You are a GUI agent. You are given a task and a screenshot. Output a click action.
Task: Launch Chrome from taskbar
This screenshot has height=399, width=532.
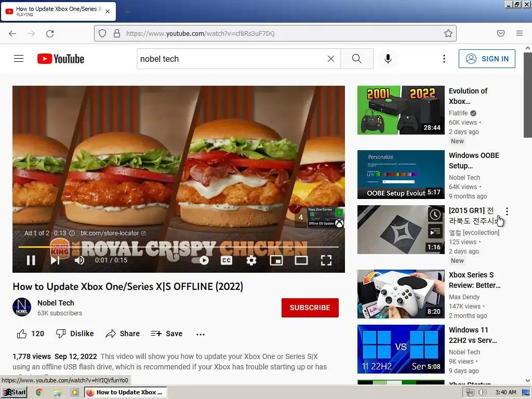[39, 392]
